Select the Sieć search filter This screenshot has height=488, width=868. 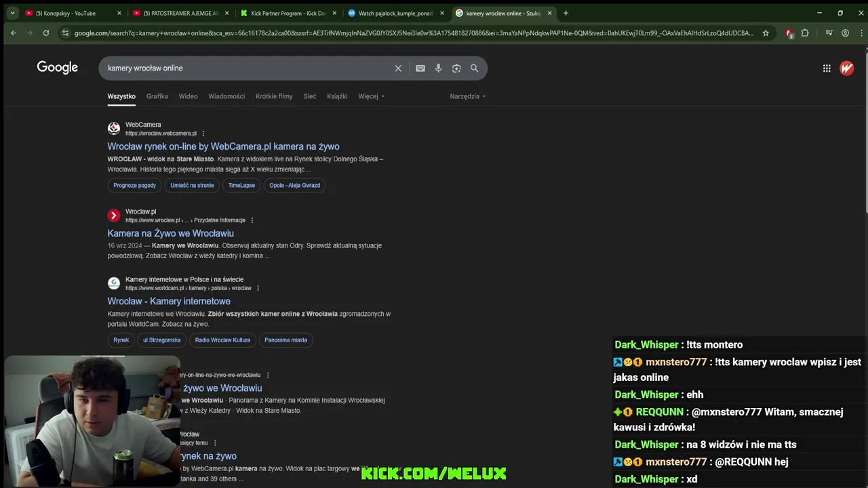coord(310,96)
